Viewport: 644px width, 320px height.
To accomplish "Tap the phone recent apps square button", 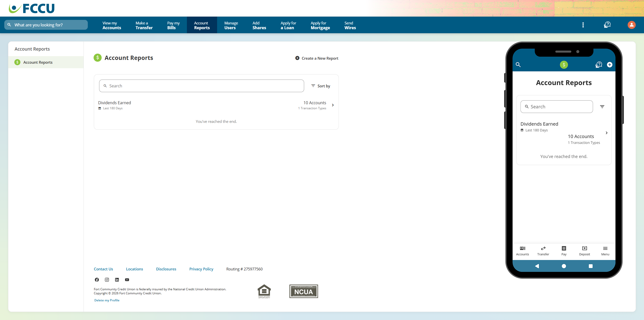I will click(x=591, y=266).
